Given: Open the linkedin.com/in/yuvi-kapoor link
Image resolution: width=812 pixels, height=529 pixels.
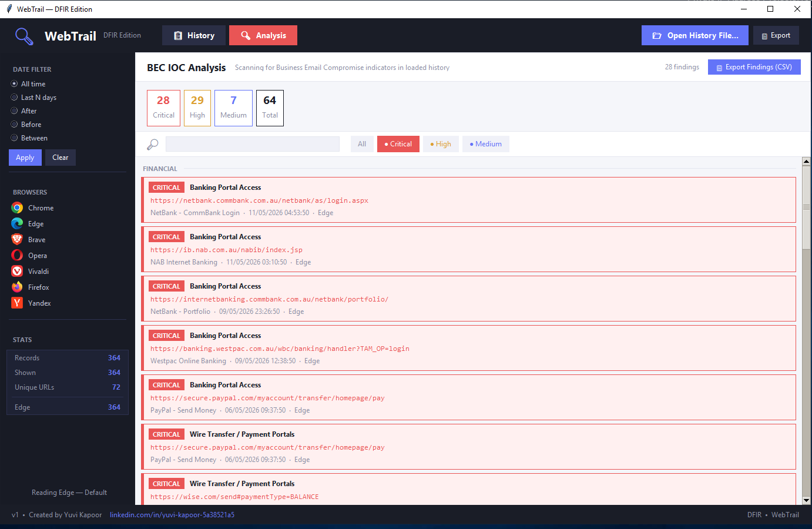Looking at the screenshot, I should point(172,515).
